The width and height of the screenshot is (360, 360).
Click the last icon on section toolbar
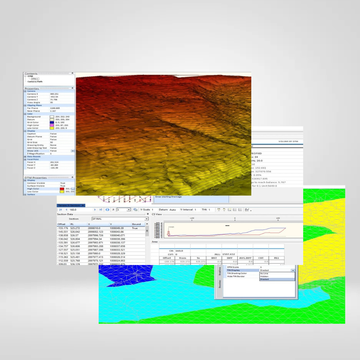(246, 209)
